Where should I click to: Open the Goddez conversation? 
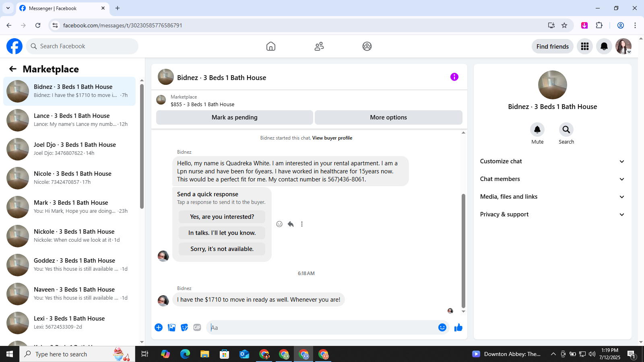pos(69,265)
